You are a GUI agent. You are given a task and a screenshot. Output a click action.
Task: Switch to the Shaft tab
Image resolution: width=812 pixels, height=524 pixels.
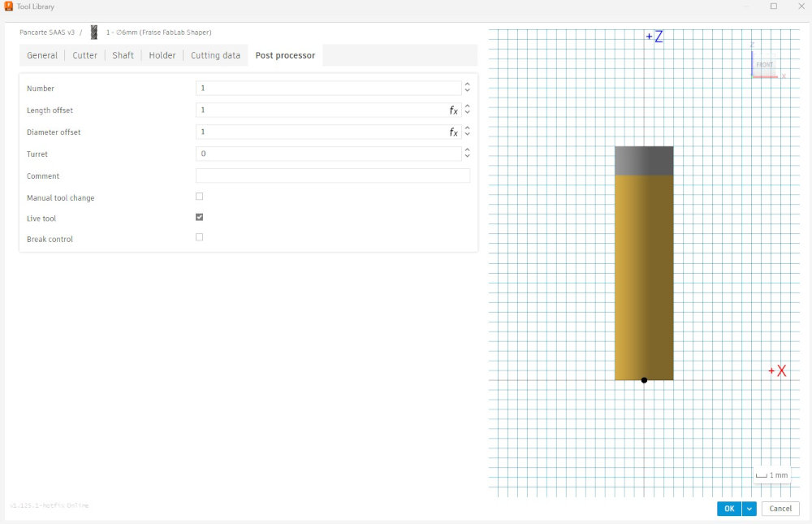(x=123, y=55)
